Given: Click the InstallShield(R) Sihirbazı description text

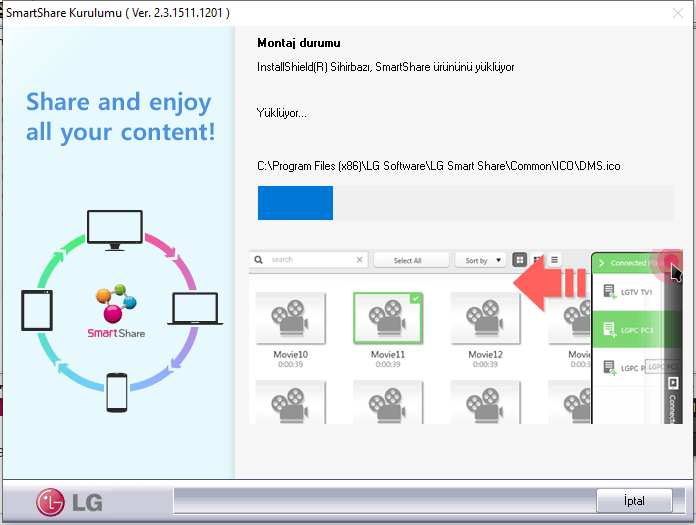Looking at the screenshot, I should point(385,67).
